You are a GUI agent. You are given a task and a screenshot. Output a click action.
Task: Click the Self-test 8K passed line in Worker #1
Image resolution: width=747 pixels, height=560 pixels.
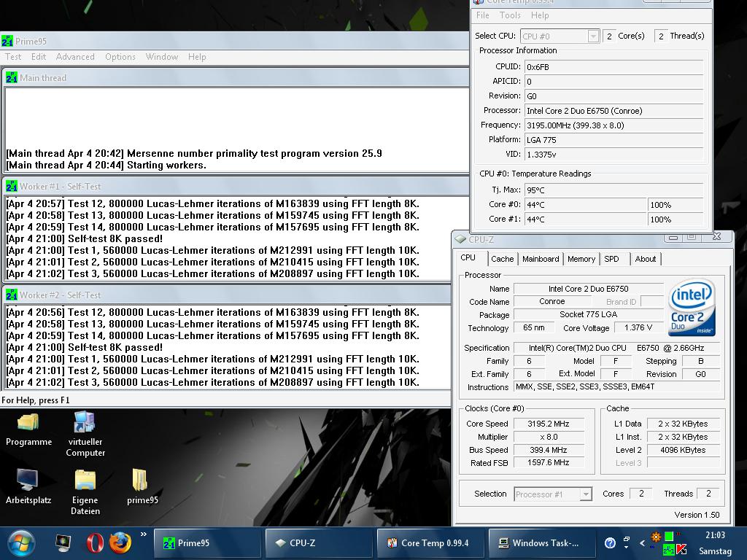85,238
